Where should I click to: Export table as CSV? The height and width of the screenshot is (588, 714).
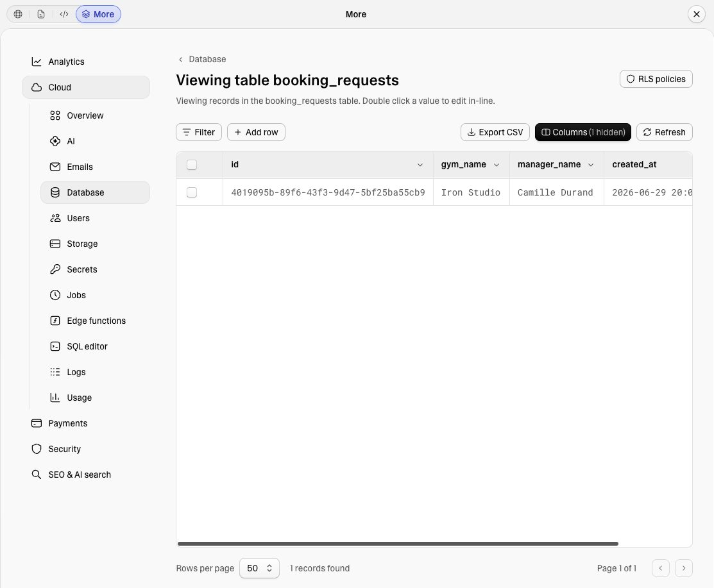coord(495,132)
